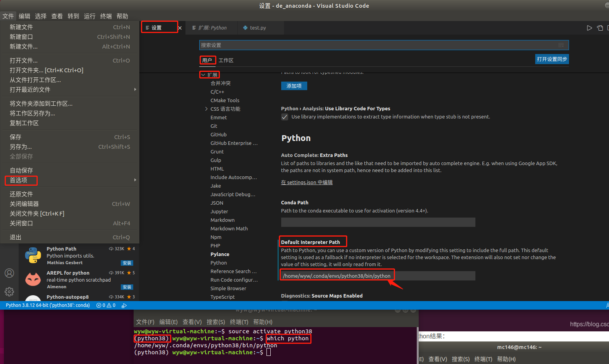The width and height of the screenshot is (609, 364).
Task: Open Accounts icon in activity bar
Action: (x=9, y=273)
